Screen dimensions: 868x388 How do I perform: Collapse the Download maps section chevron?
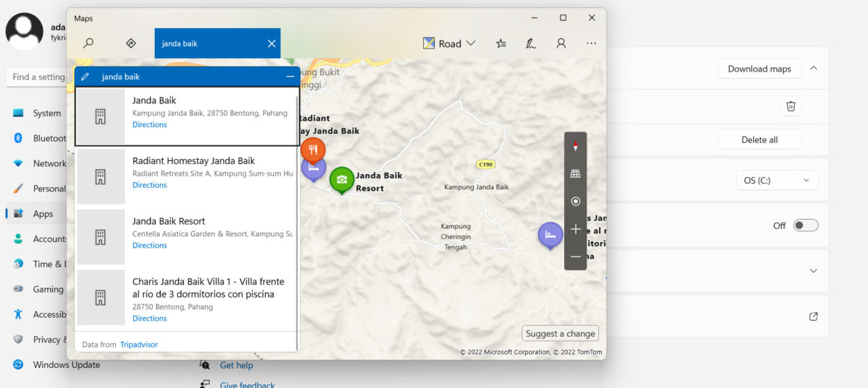click(x=814, y=69)
